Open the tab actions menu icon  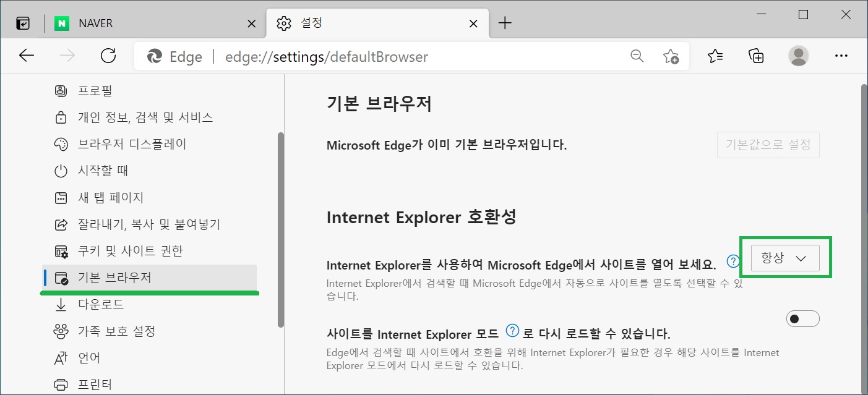click(22, 23)
